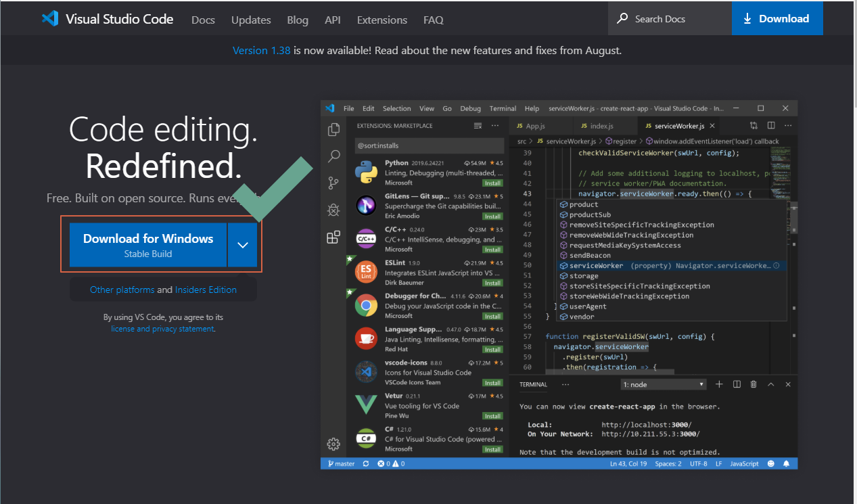Click the GitLens extension icon
The image size is (857, 504).
pyautogui.click(x=366, y=206)
